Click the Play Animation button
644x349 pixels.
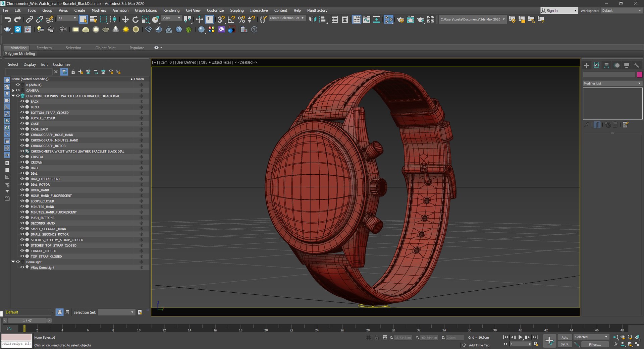point(520,337)
